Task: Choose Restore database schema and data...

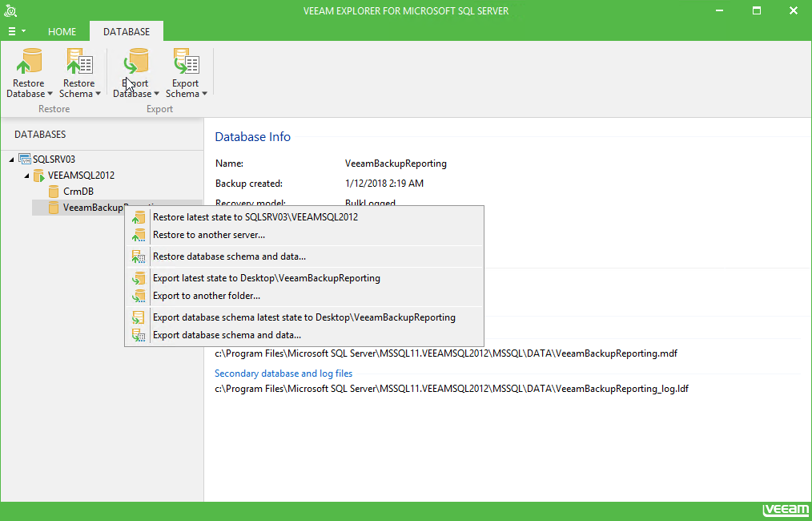Action: point(304,256)
